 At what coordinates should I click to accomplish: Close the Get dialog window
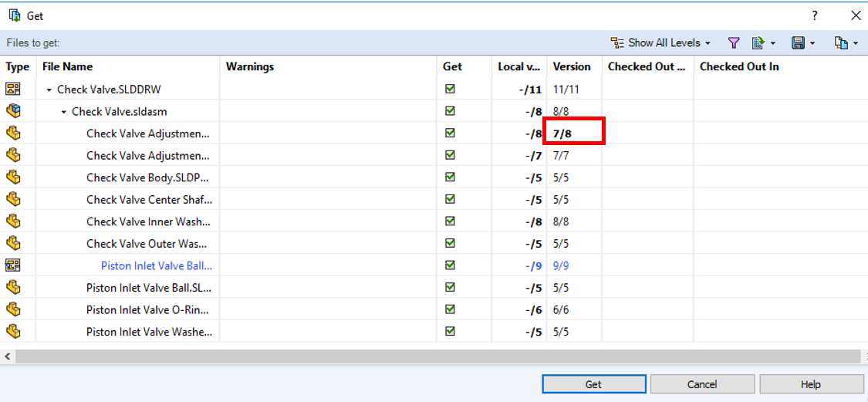pyautogui.click(x=855, y=16)
